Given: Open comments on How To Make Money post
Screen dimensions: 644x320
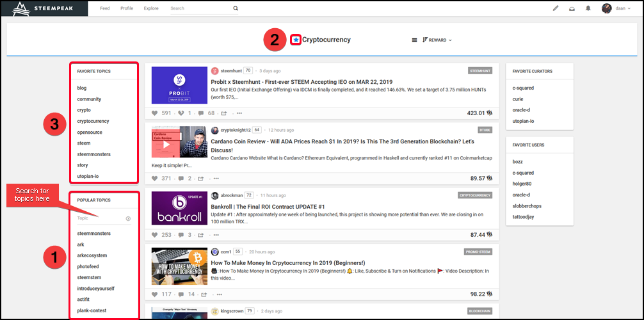Looking at the screenshot, I should tap(181, 294).
